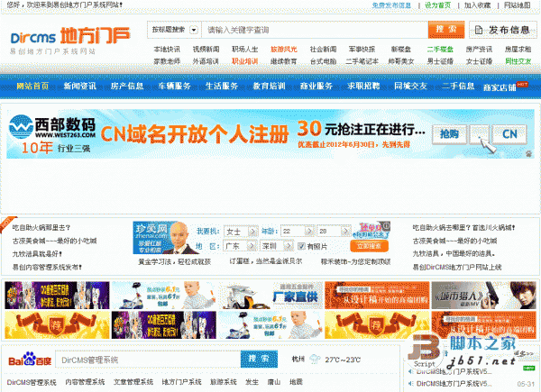The width and height of the screenshot is (541, 392).
Task: Open the 旅游风光 category link
Action: coord(284,50)
